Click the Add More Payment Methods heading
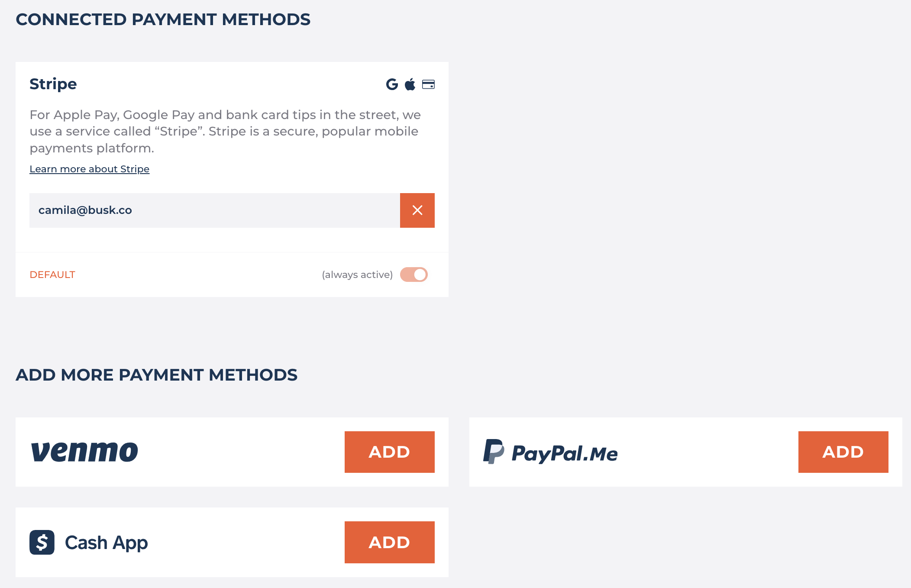Viewport: 911px width, 588px height. [x=157, y=375]
